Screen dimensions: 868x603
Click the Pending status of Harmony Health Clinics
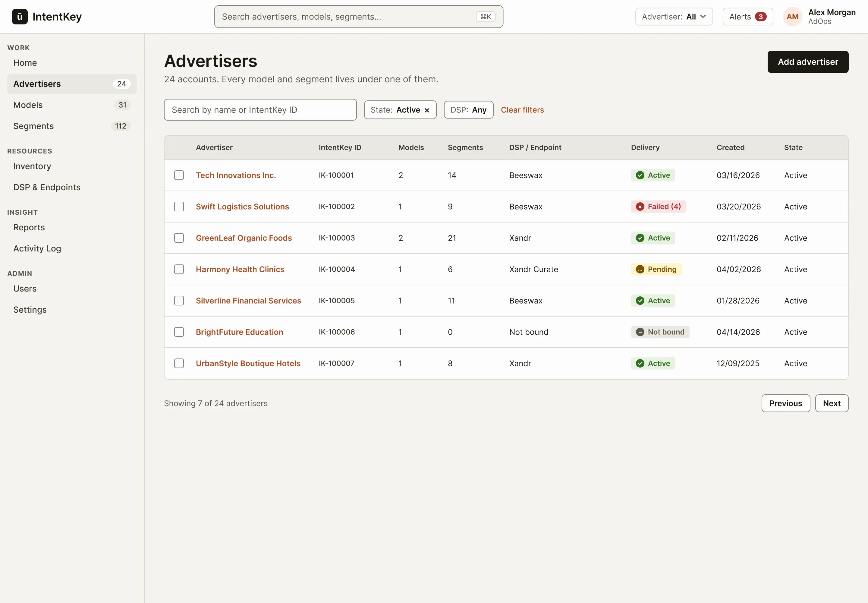(x=656, y=269)
